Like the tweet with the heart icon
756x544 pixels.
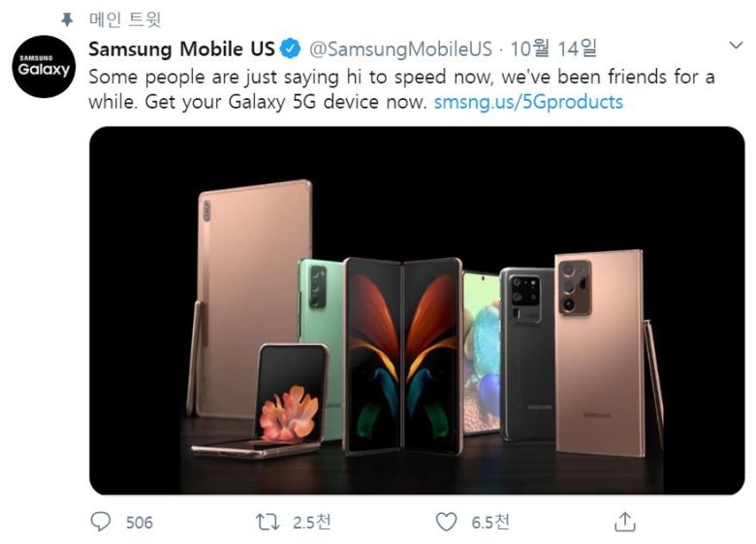[446, 522]
